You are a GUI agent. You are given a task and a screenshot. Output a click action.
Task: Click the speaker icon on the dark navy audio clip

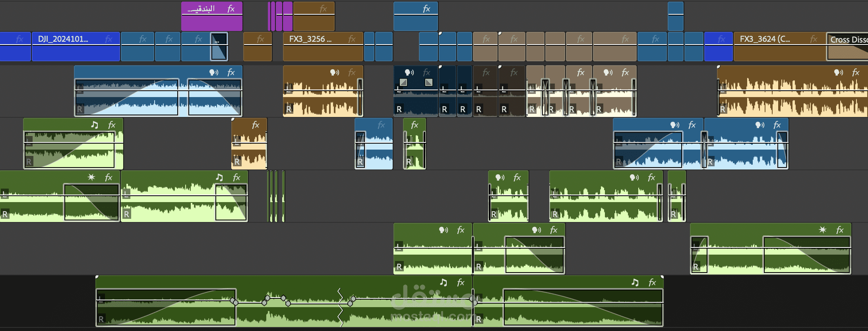(409, 72)
